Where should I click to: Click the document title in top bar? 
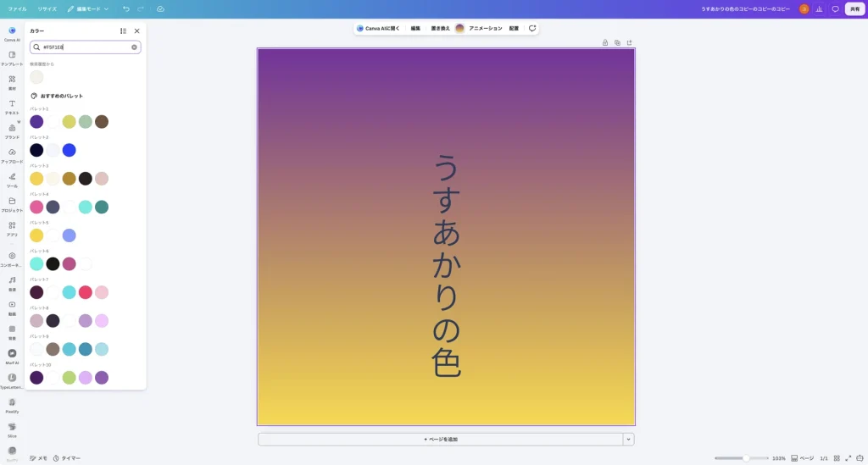point(745,8)
